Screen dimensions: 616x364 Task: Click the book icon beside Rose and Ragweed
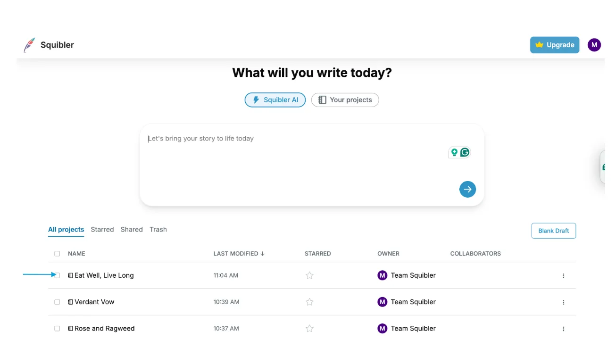[x=70, y=328]
